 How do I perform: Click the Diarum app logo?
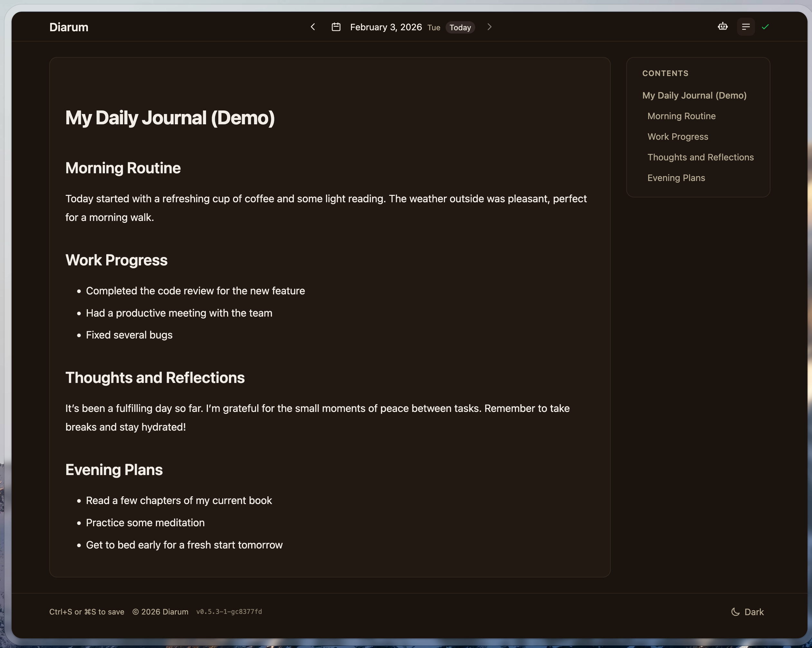click(x=69, y=27)
